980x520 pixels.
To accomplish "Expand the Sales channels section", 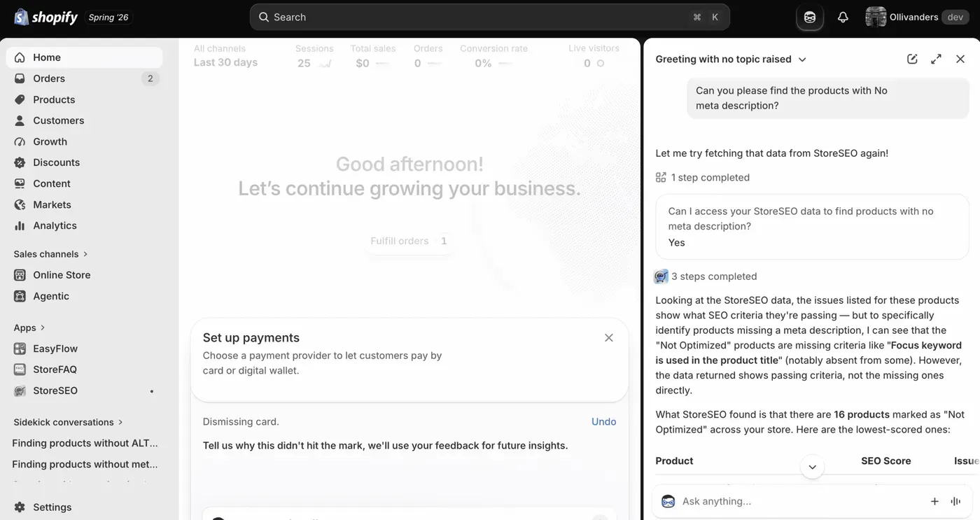I will (x=51, y=254).
